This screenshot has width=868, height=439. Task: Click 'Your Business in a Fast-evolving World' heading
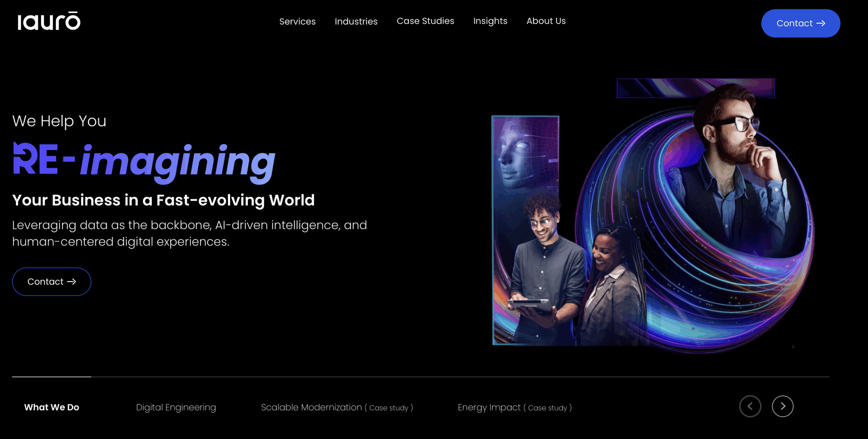(x=163, y=200)
